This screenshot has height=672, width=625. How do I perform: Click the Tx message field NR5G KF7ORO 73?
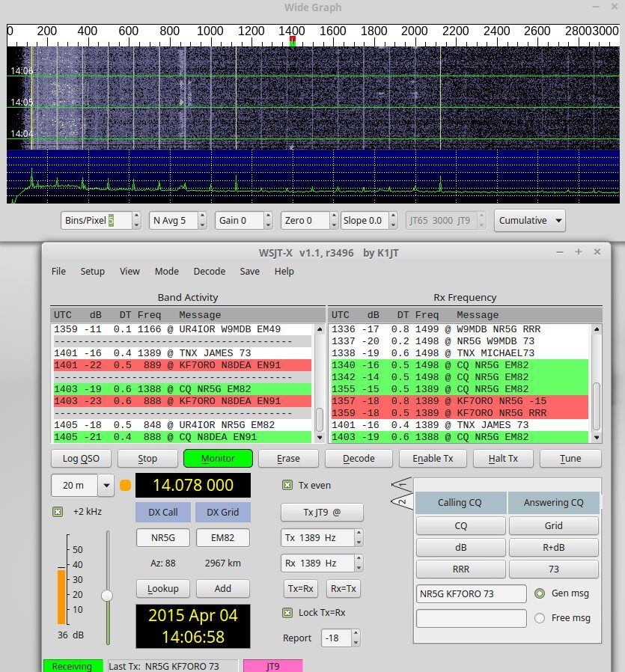(x=471, y=593)
